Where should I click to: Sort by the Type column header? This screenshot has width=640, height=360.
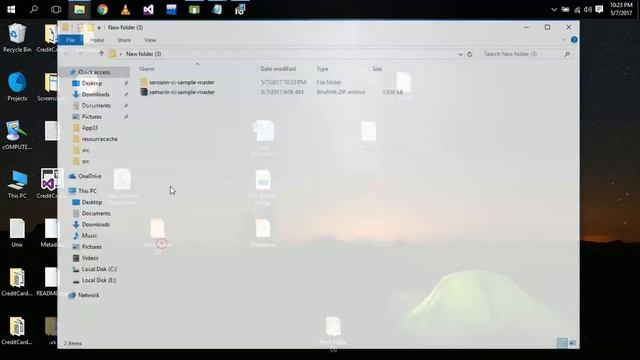(x=322, y=69)
